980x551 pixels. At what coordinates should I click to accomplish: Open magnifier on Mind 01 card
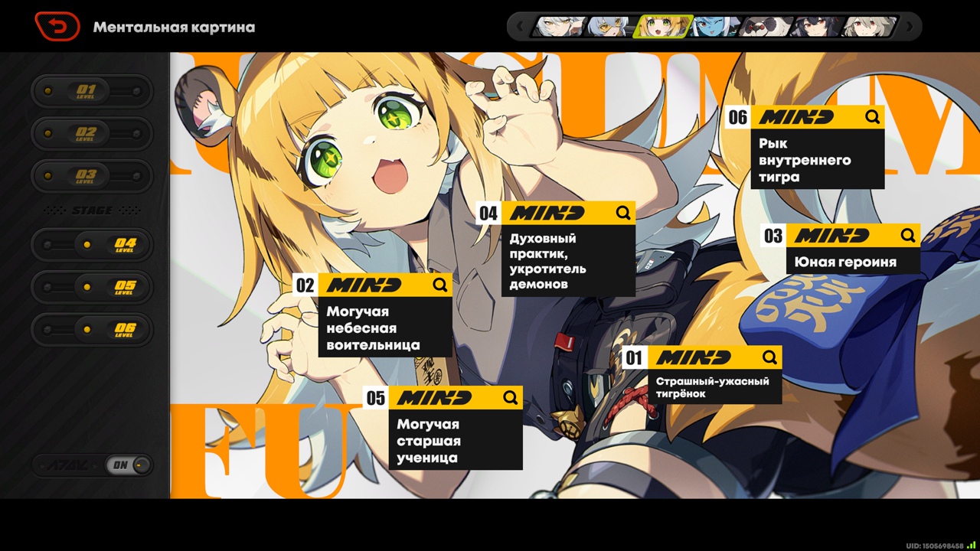769,357
